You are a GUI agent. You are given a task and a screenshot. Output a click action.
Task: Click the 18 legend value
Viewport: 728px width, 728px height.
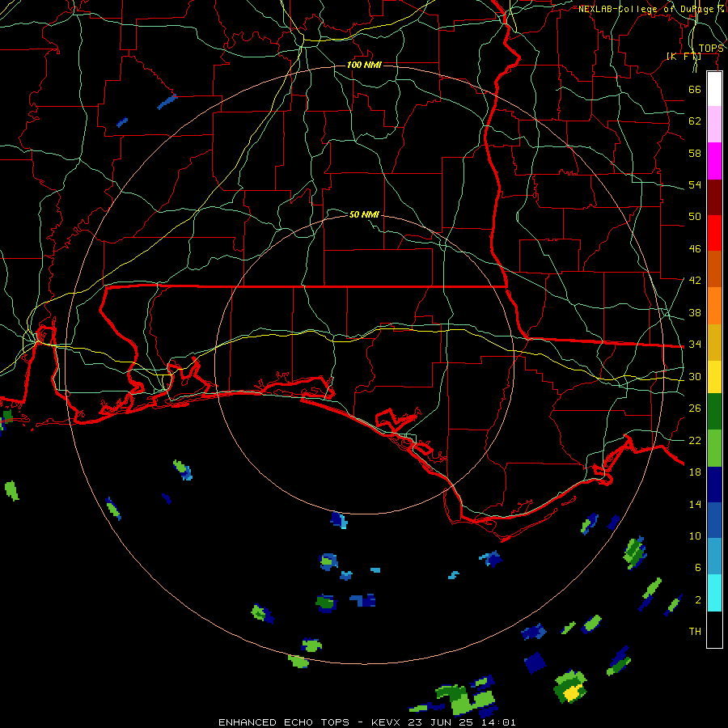(x=695, y=472)
